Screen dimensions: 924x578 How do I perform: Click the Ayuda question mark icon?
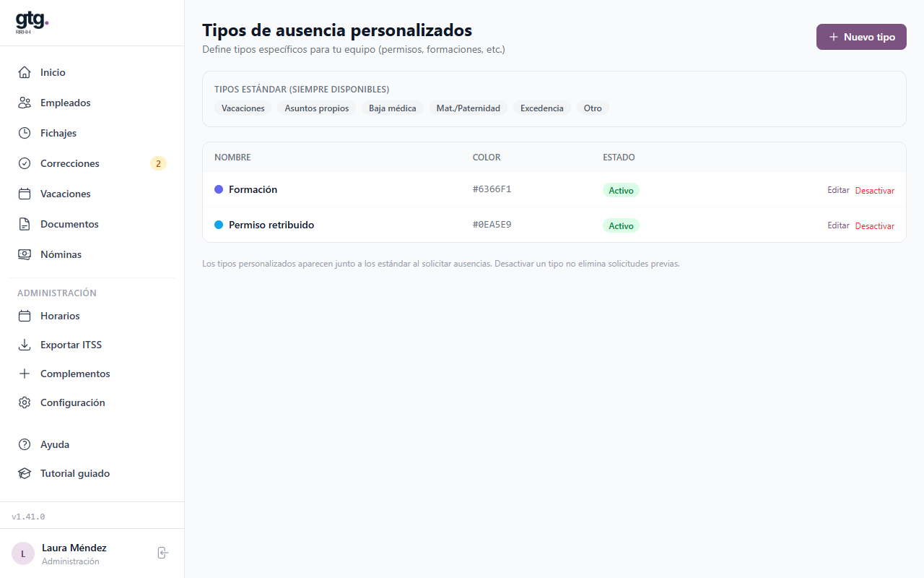pos(25,444)
